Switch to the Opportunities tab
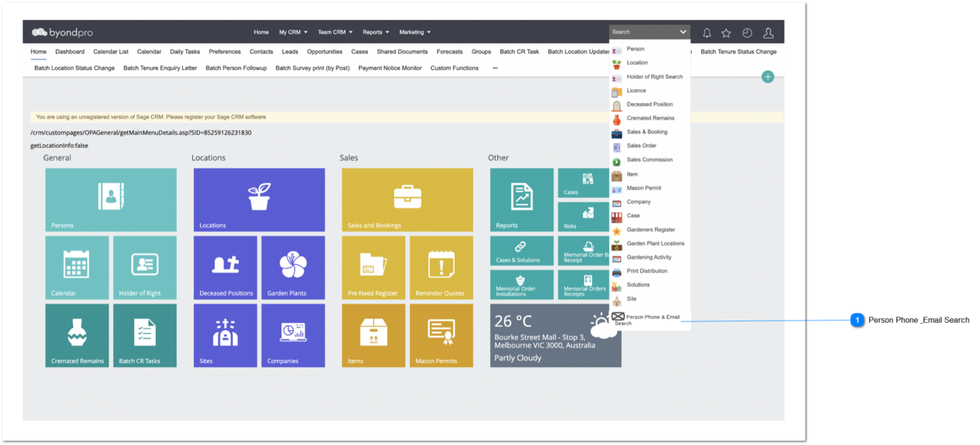Image resolution: width=980 pixels, height=445 pixels. (x=325, y=51)
